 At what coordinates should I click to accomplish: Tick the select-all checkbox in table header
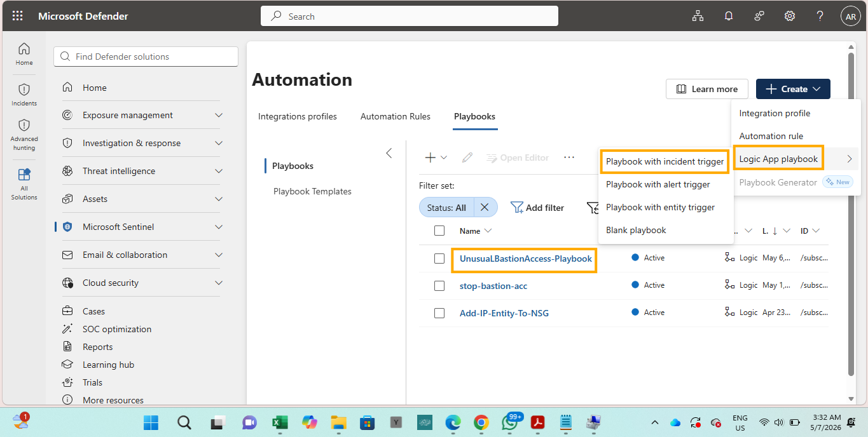coord(439,231)
